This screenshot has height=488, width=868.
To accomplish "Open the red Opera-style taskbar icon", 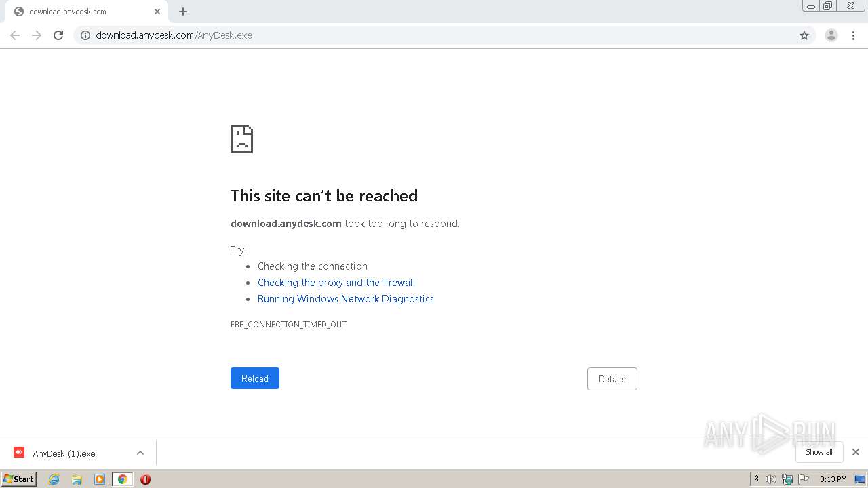I will pyautogui.click(x=145, y=479).
